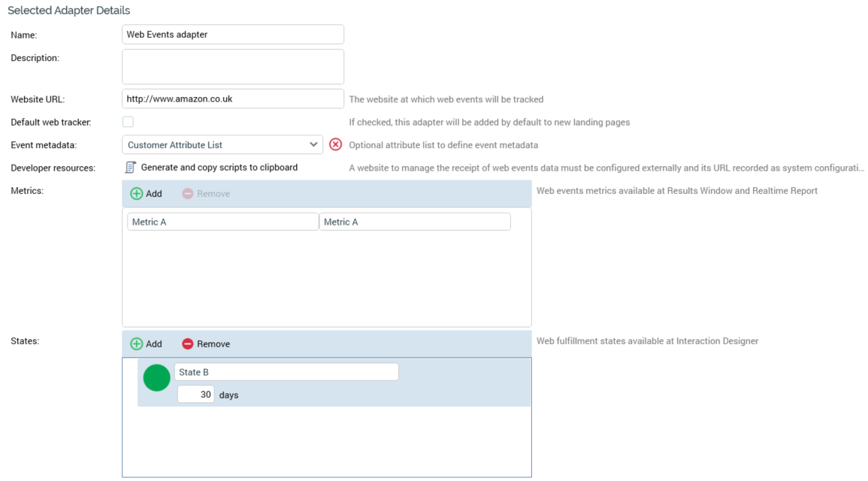The height and width of the screenshot is (481, 868).
Task: Click the greyed-out Remove icon in Metrics
Action: pyautogui.click(x=188, y=194)
